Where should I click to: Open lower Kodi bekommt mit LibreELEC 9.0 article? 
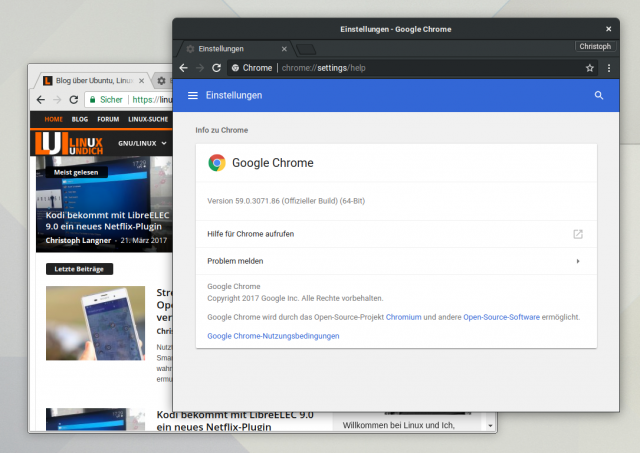(x=235, y=421)
